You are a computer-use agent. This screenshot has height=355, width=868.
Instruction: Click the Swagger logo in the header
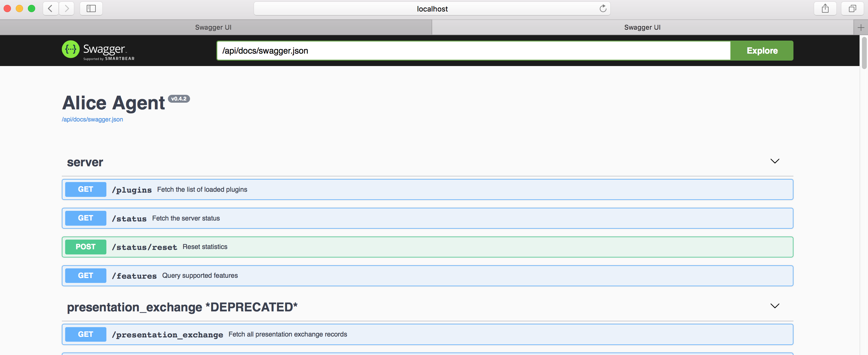coord(98,50)
